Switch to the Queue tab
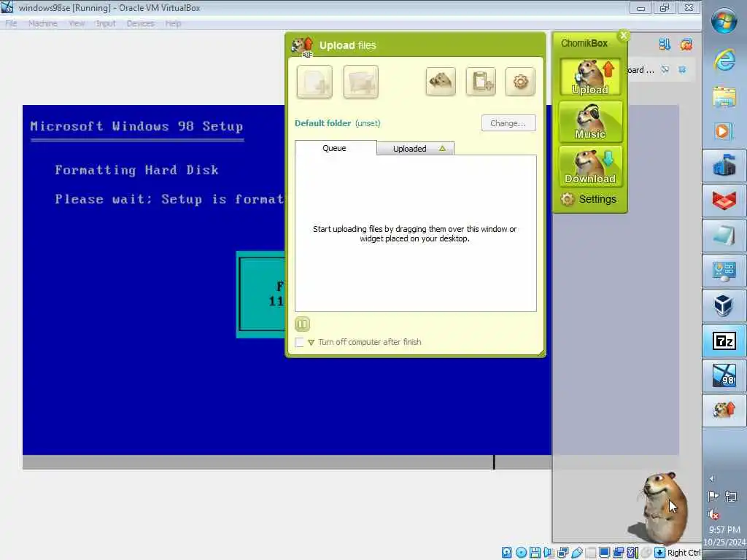This screenshot has width=747, height=560. point(336,148)
